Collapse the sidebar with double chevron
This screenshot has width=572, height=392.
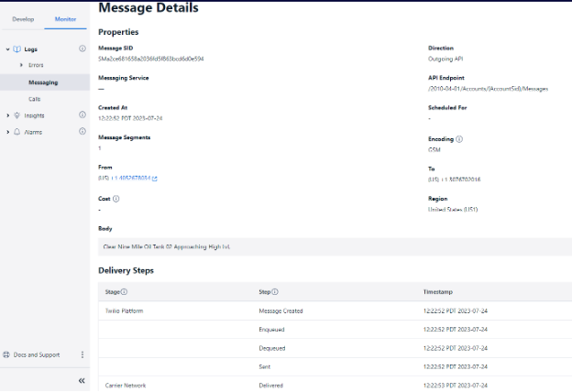pos(82,381)
